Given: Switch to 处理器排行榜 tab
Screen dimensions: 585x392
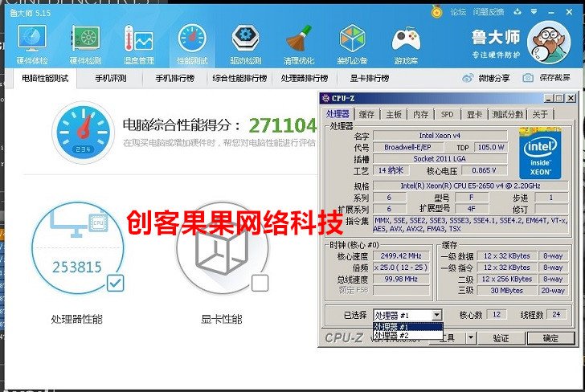Looking at the screenshot, I should point(305,79).
